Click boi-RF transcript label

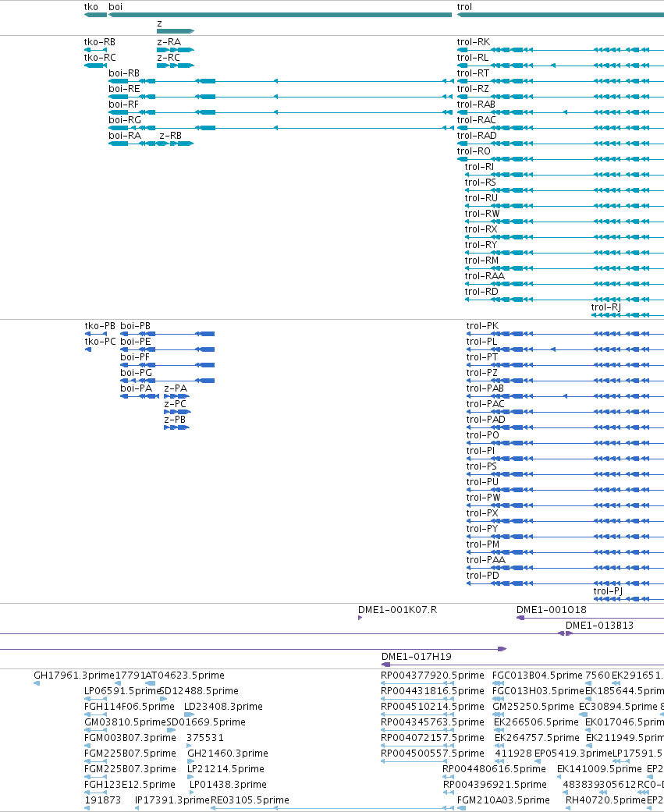tap(124, 104)
